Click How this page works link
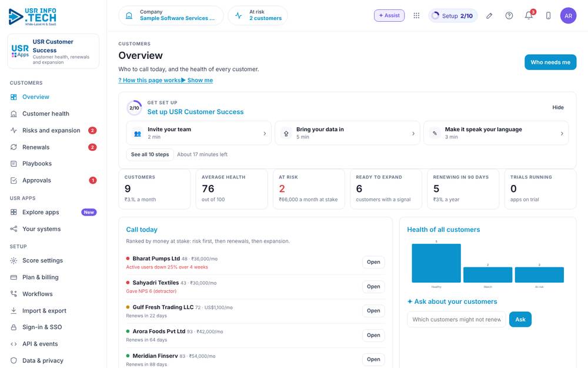588x368 pixels. coord(149,80)
